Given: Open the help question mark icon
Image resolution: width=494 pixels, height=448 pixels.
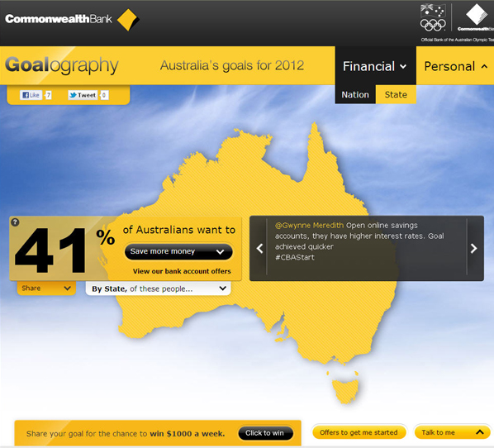Looking at the screenshot, I should pyautogui.click(x=15, y=222).
